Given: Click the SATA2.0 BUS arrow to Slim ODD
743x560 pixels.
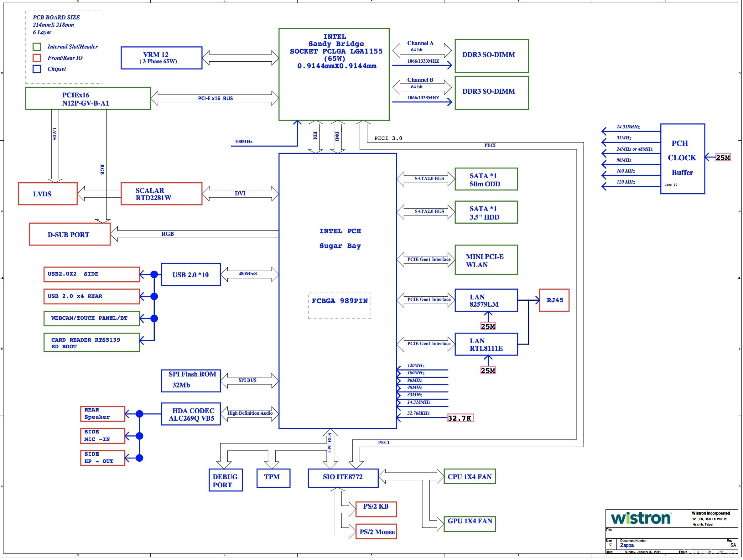Looking at the screenshot, I should coord(426,179).
